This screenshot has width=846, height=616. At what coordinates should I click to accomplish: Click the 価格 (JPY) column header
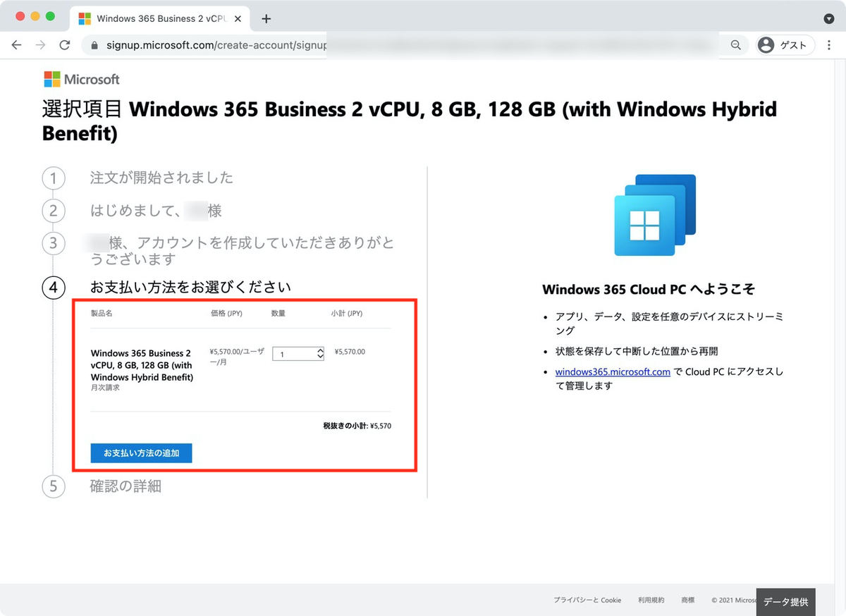(226, 313)
